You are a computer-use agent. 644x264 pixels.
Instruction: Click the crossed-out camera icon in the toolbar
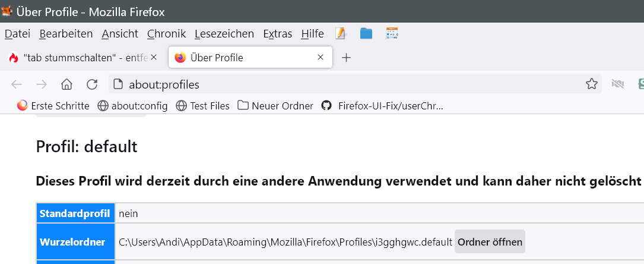[618, 84]
